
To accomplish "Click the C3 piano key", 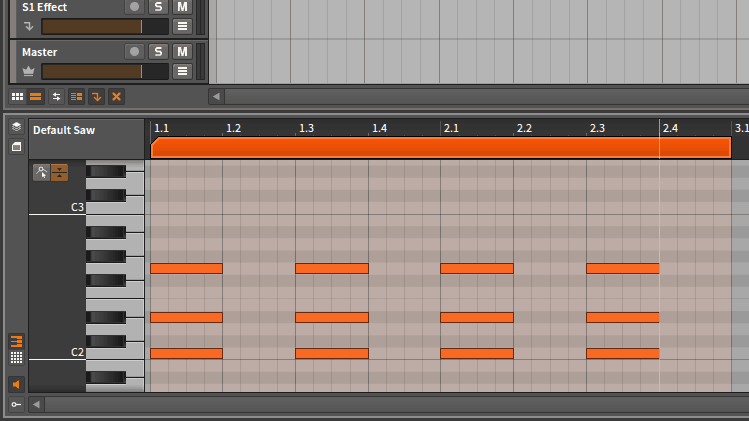I will pyautogui.click(x=115, y=206).
